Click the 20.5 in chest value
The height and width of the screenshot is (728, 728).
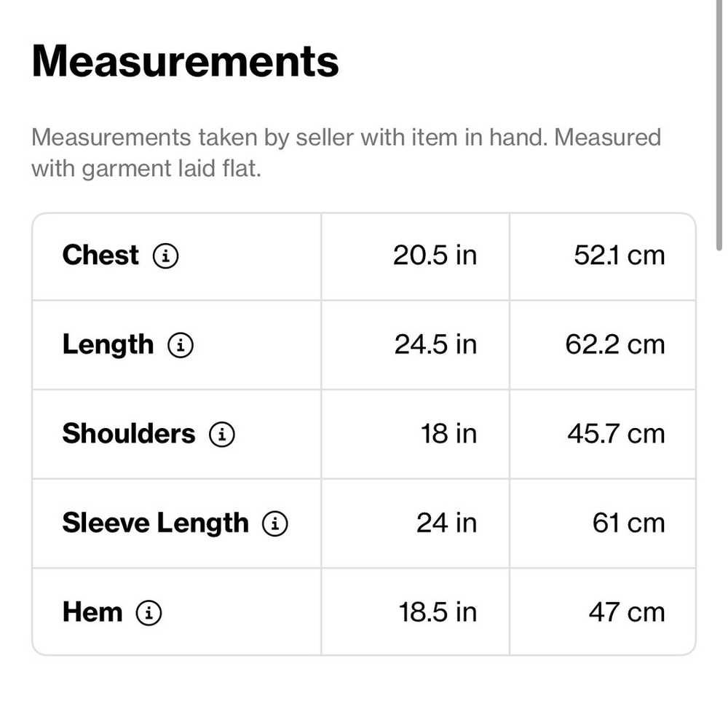click(x=435, y=256)
